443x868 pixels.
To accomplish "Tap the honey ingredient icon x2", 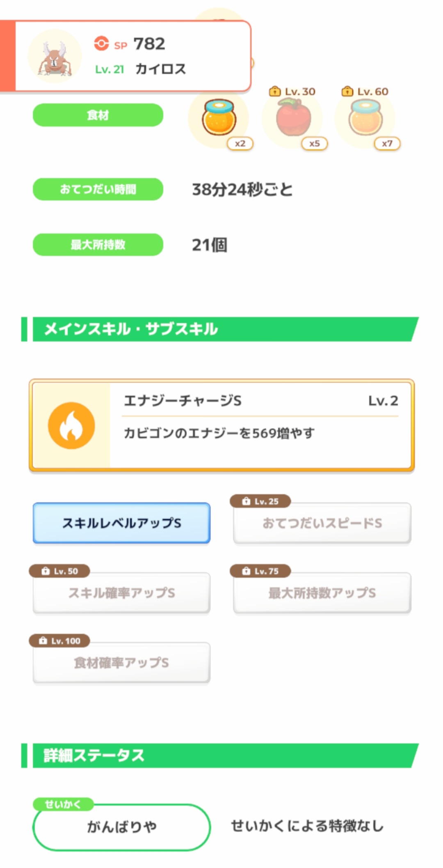I will (x=219, y=119).
